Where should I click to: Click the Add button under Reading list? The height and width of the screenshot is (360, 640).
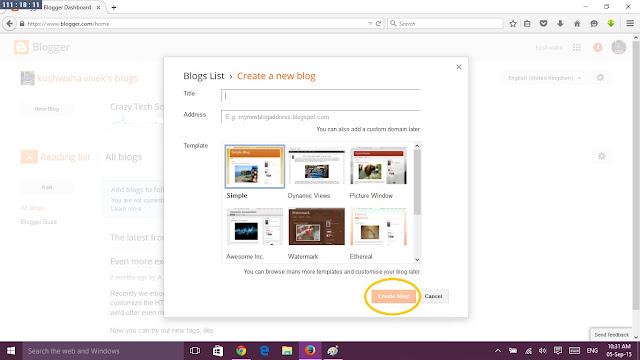[x=47, y=187]
